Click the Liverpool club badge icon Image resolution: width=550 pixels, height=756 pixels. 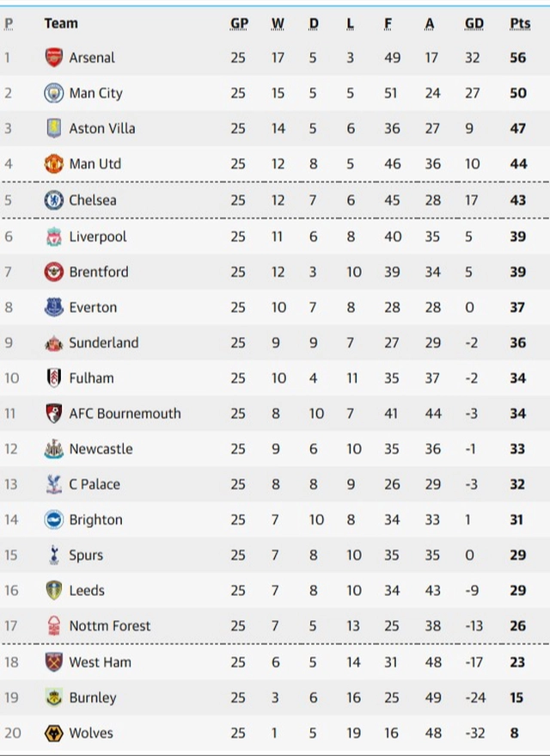point(54,237)
